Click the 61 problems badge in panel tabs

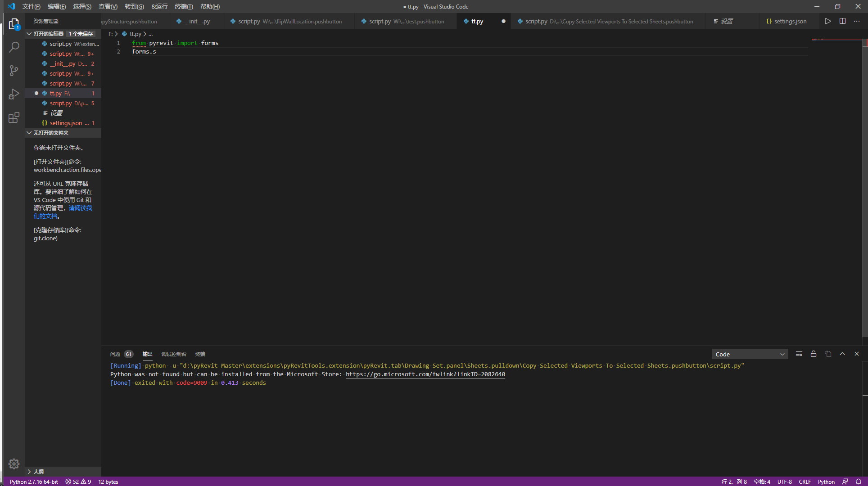pos(128,354)
